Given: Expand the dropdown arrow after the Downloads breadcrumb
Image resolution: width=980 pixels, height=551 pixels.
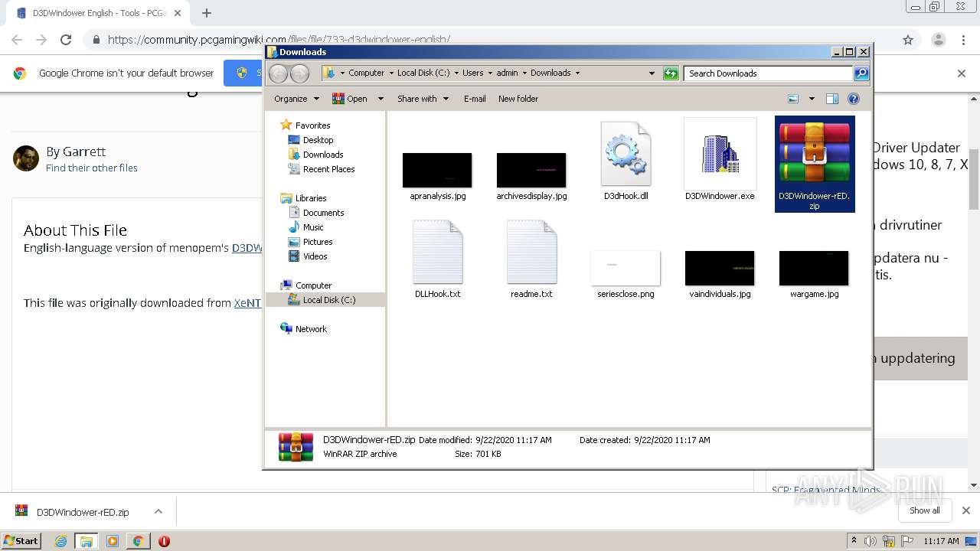Looking at the screenshot, I should coord(577,73).
